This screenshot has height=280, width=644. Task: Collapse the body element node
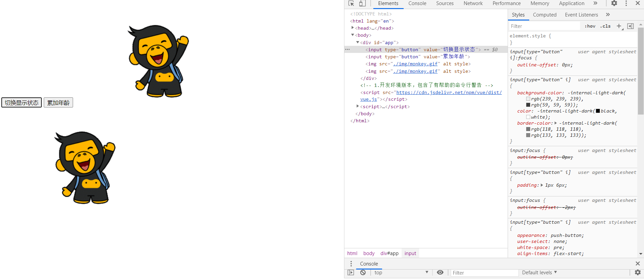tap(352, 35)
